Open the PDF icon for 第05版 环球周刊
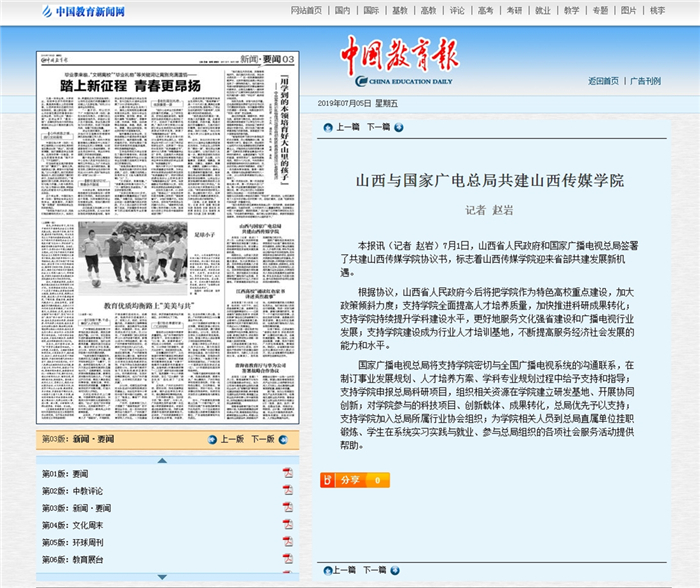This screenshot has width=700, height=588. click(287, 541)
